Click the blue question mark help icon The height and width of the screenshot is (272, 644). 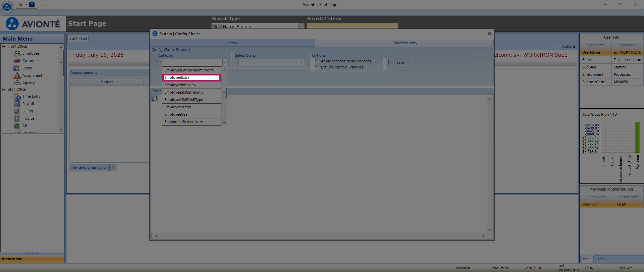click(32, 5)
